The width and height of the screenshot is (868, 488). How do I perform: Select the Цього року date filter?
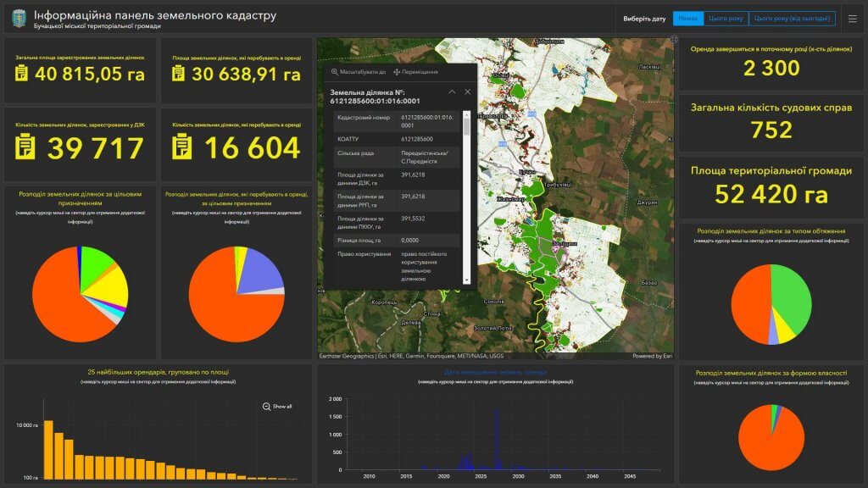pos(726,19)
